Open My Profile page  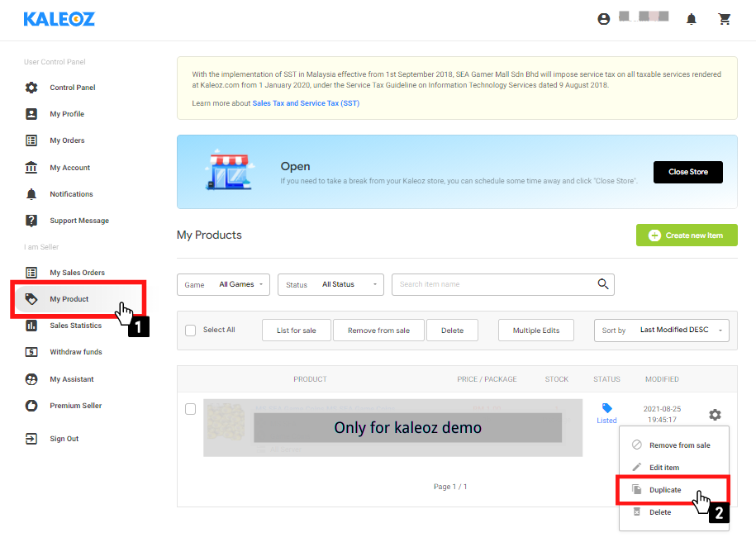pyautogui.click(x=67, y=114)
